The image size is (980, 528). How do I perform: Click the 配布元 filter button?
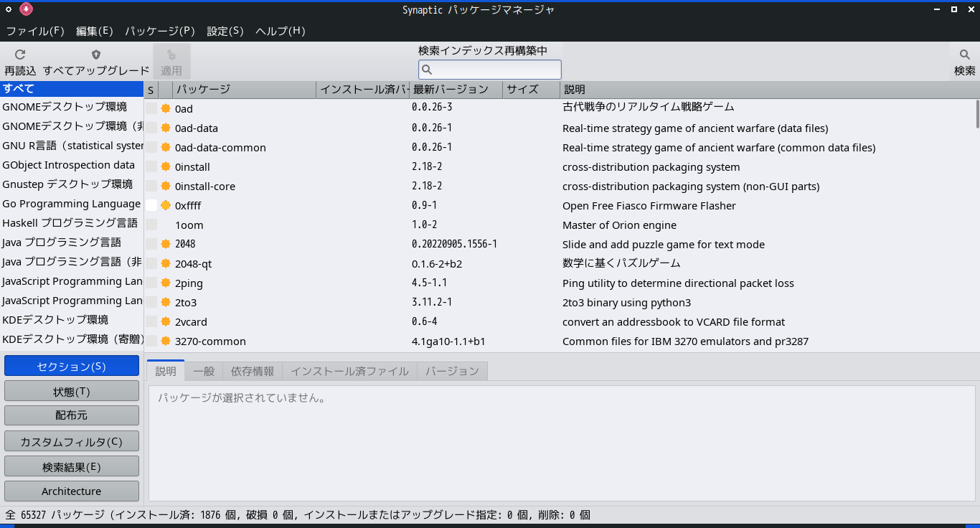click(72, 415)
